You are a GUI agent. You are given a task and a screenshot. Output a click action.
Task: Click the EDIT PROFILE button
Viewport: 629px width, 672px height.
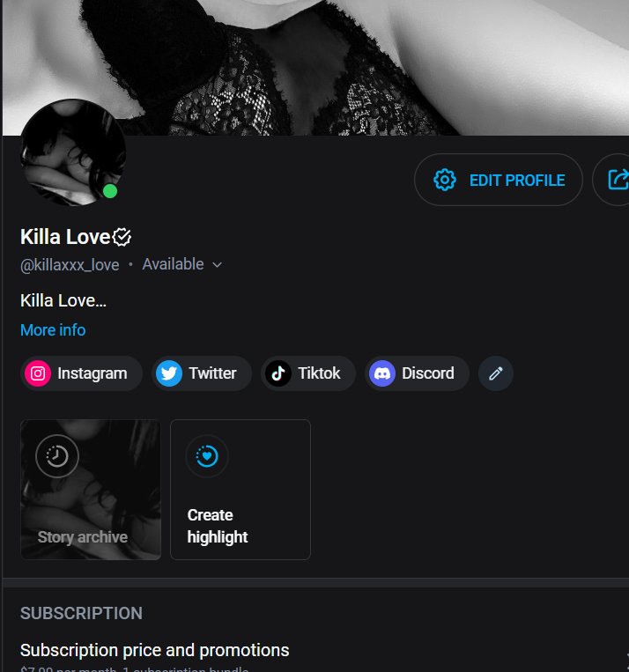(499, 180)
